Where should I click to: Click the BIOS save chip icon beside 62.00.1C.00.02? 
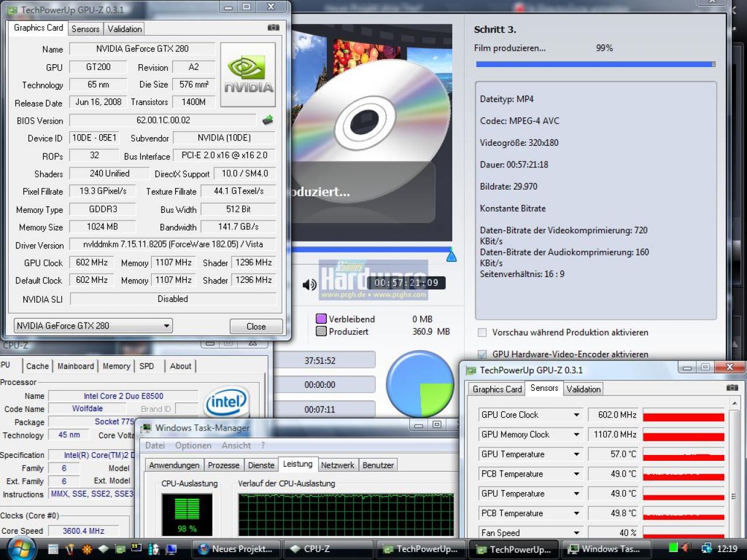click(268, 120)
